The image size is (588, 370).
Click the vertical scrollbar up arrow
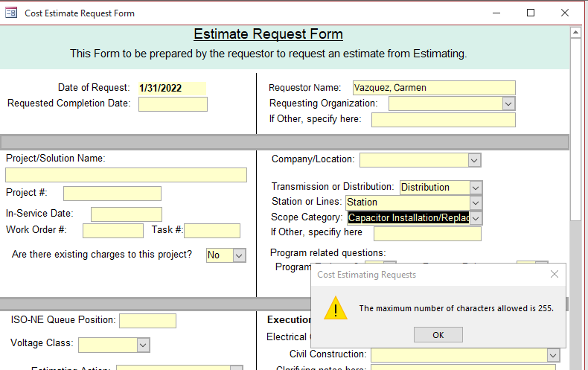point(575,33)
